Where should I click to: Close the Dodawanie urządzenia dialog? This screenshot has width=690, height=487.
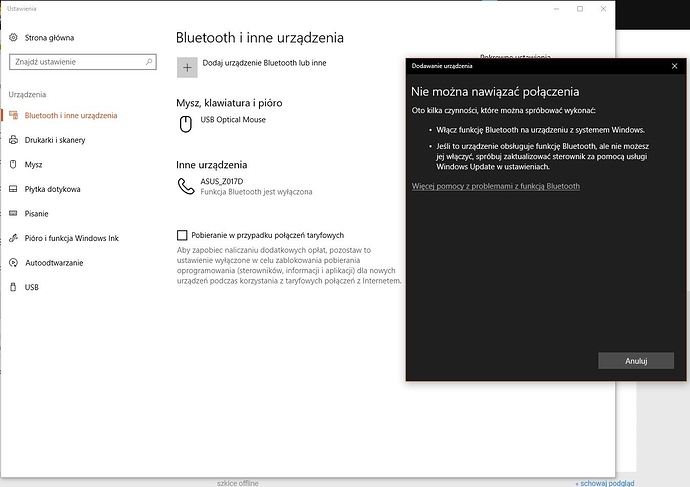(673, 66)
